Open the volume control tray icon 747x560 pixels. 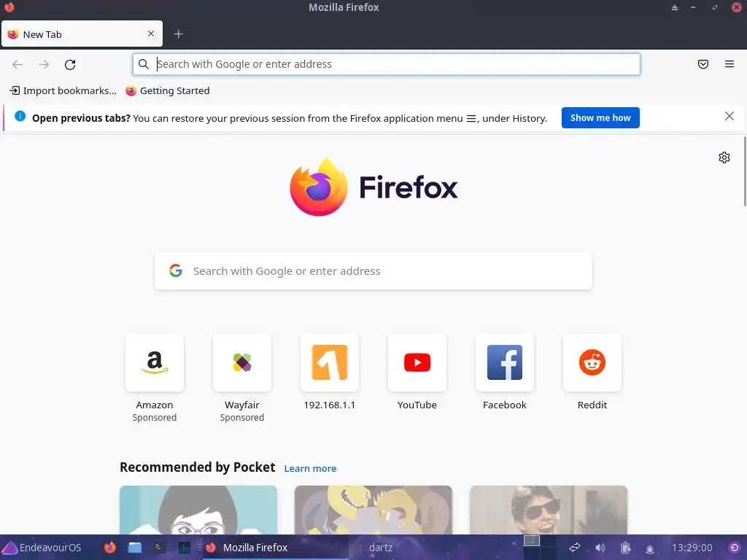click(600, 548)
